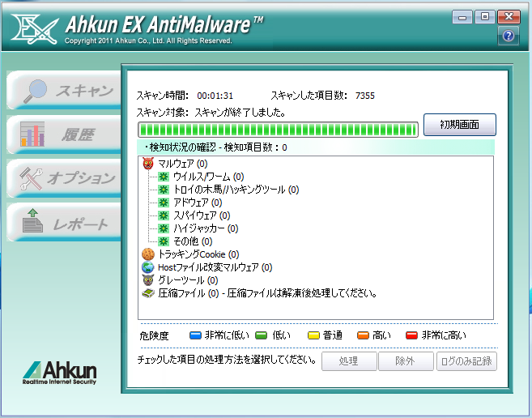This screenshot has width=532, height=418.
Task: Click the green scan progress bar
Action: [x=279, y=130]
